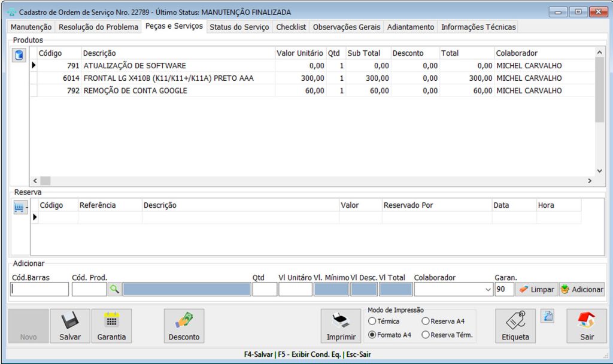The height and width of the screenshot is (364, 613).
Task: Click the Sair exit button
Action: [x=587, y=326]
